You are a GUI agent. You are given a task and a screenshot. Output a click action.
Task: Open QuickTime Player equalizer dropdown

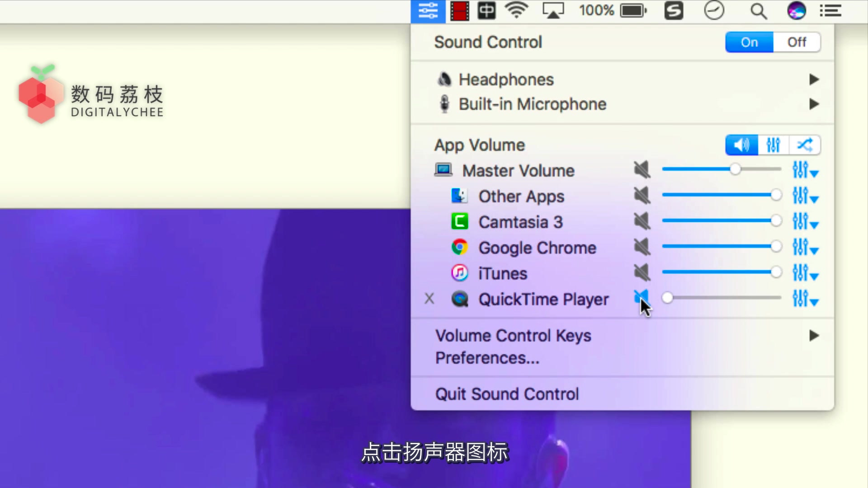[x=806, y=299]
